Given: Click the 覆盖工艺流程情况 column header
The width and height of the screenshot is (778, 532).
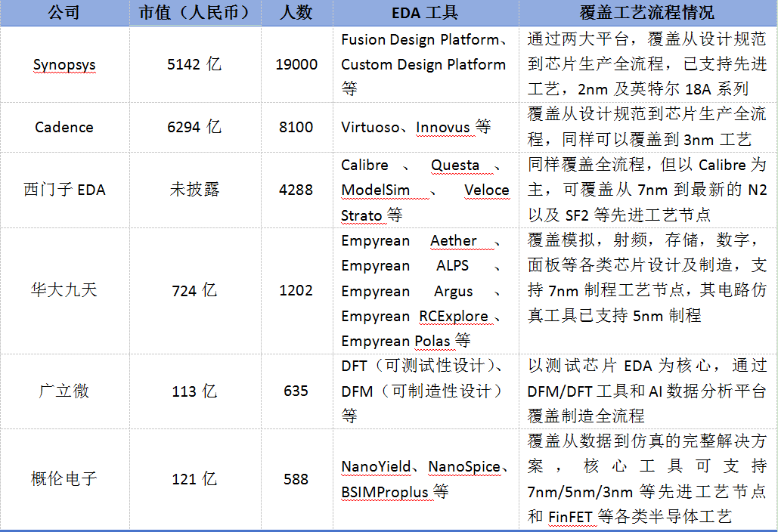Looking at the screenshot, I should coord(648,12).
